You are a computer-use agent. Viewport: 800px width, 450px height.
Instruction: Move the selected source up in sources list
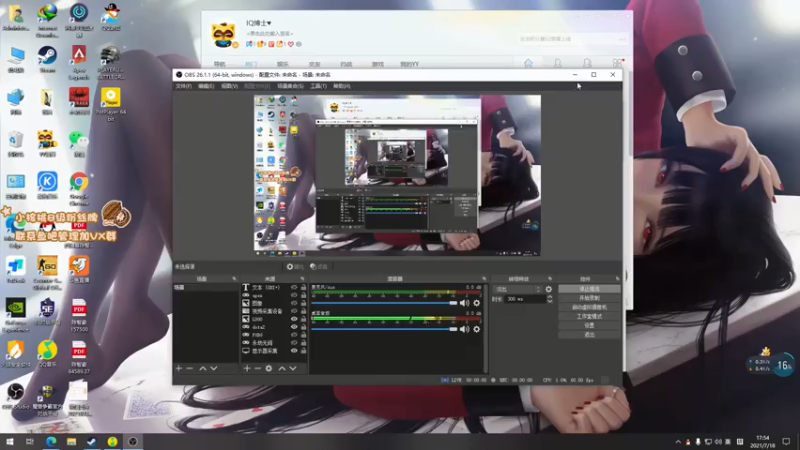(x=282, y=368)
